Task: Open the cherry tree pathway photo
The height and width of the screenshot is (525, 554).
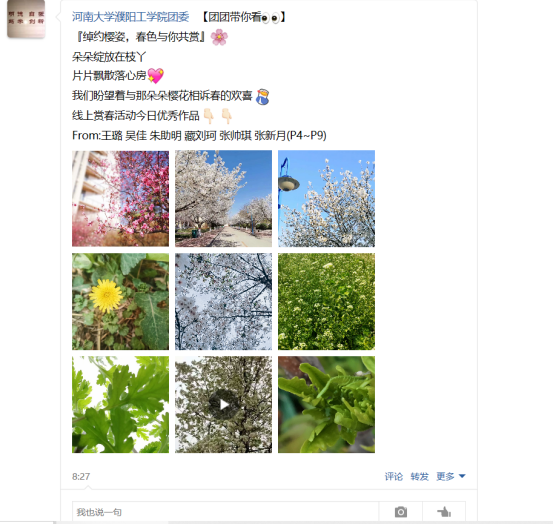Action: (x=223, y=198)
